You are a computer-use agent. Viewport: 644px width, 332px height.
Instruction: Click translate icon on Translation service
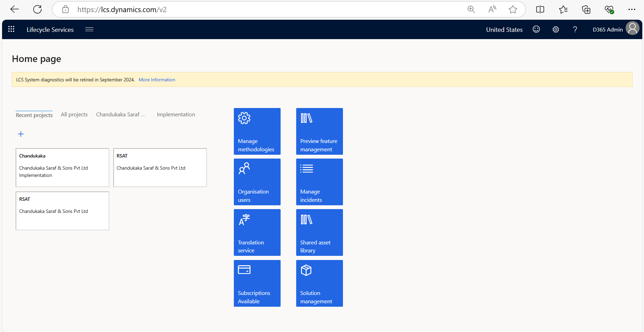point(244,219)
